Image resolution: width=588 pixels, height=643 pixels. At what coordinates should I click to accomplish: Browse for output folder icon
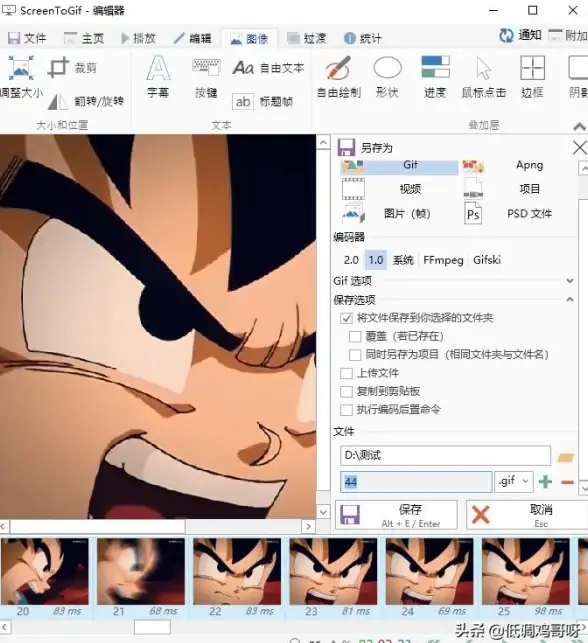[x=565, y=457]
